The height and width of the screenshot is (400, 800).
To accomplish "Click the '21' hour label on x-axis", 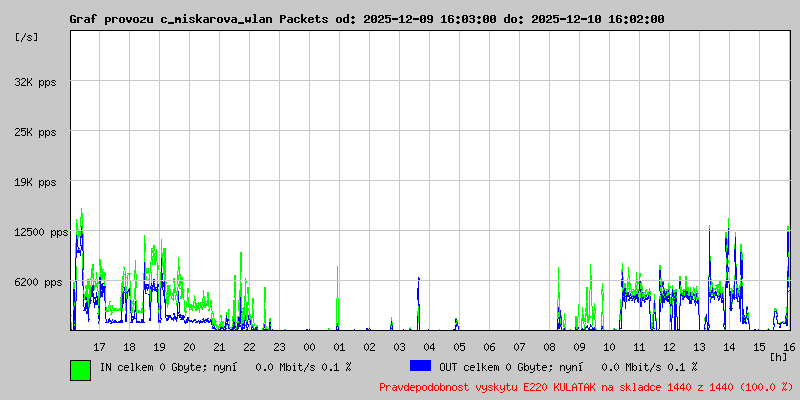I will (x=219, y=347).
